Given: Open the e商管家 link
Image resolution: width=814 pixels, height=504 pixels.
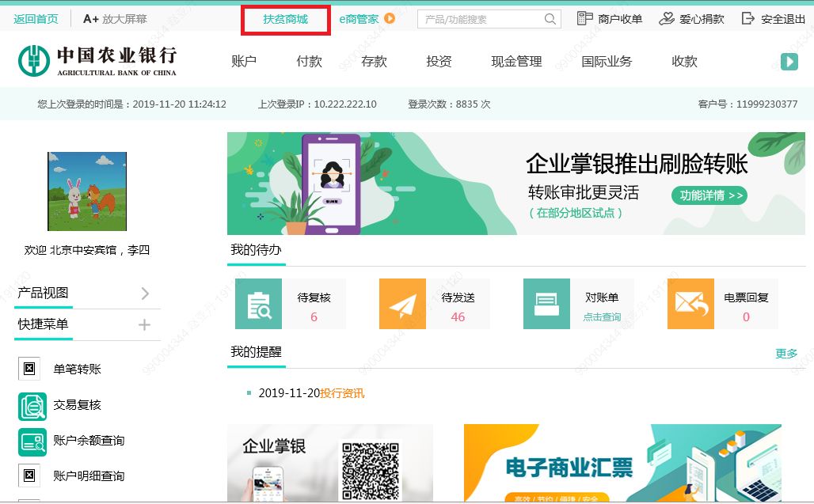Looking at the screenshot, I should 359,19.
